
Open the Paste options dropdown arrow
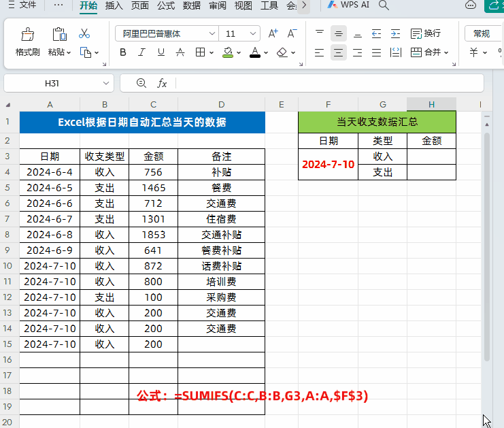coord(69,53)
